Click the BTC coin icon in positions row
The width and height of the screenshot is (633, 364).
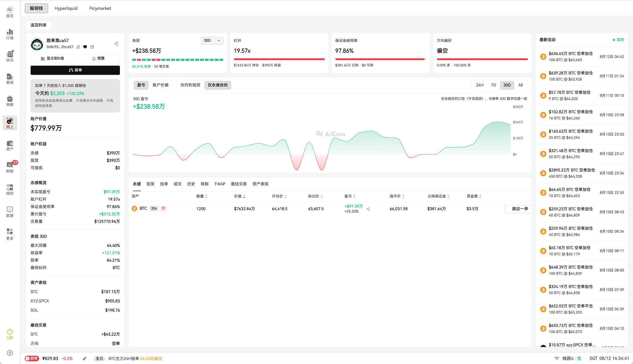[x=134, y=209]
